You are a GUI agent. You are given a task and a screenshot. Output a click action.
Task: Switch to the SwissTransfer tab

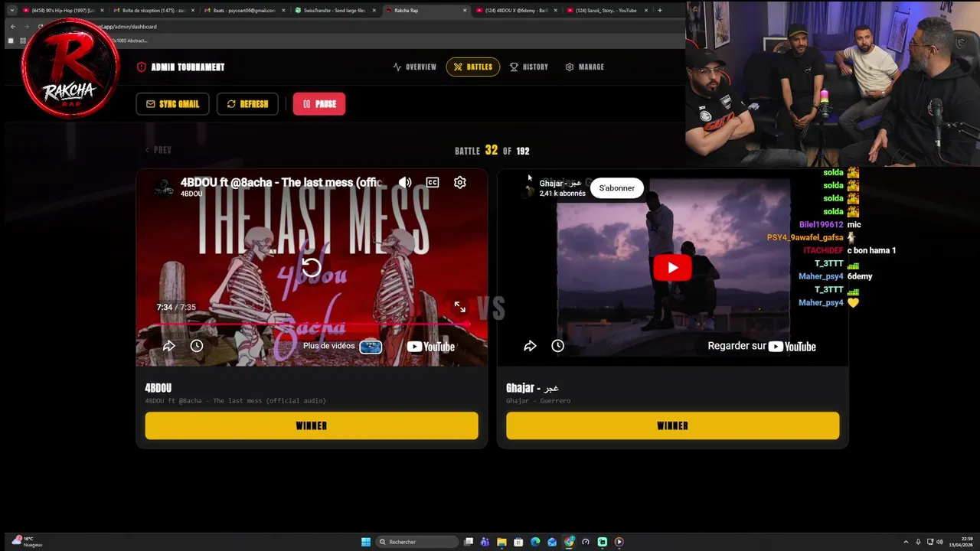tap(335, 11)
